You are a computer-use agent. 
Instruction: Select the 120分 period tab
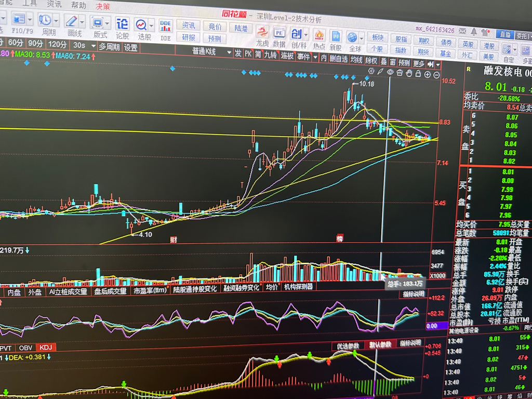click(57, 44)
